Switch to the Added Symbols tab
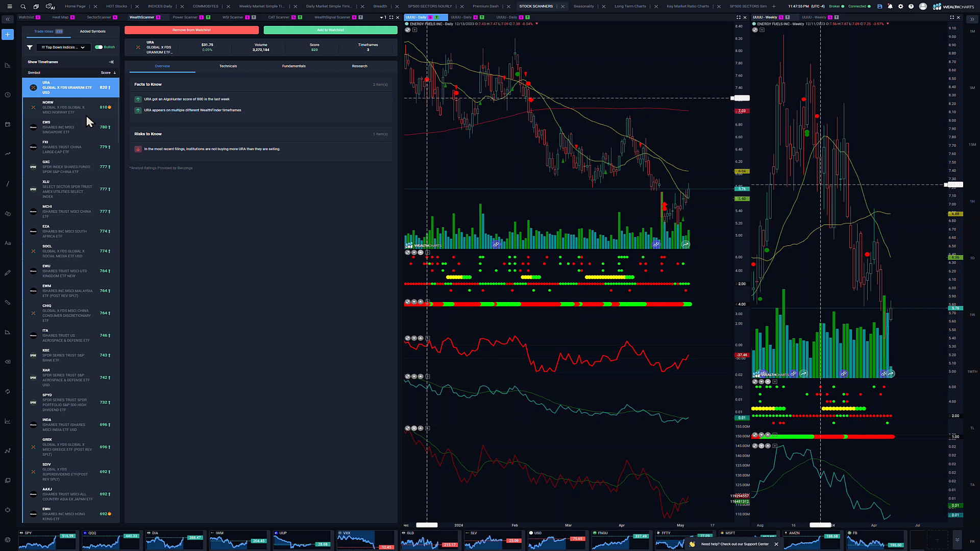980x551 pixels. 92,32
